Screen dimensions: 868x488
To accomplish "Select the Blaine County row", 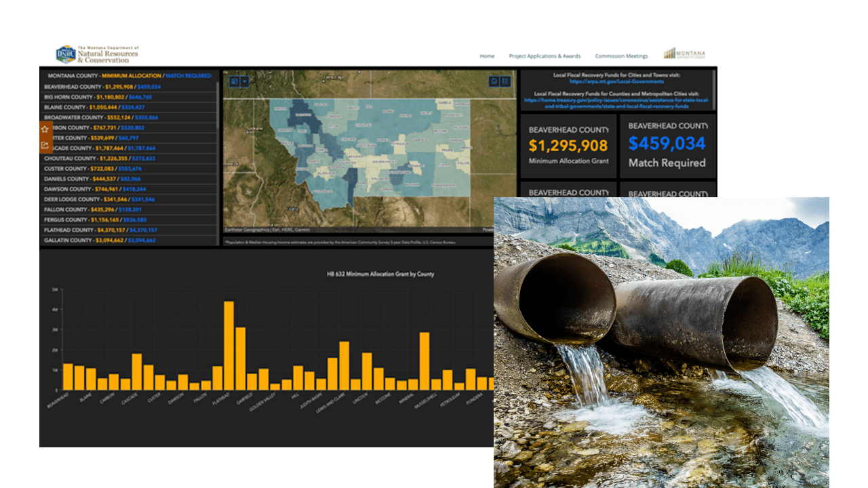I will [129, 107].
